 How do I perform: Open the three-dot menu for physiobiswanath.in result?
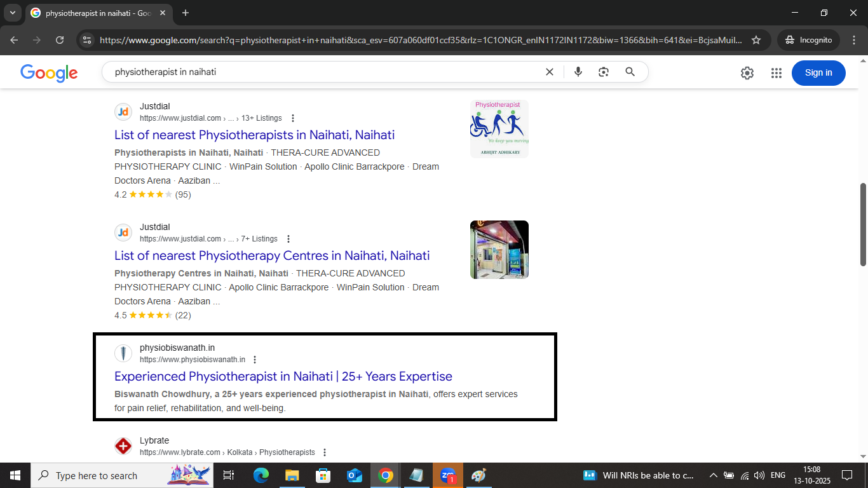[x=254, y=359]
